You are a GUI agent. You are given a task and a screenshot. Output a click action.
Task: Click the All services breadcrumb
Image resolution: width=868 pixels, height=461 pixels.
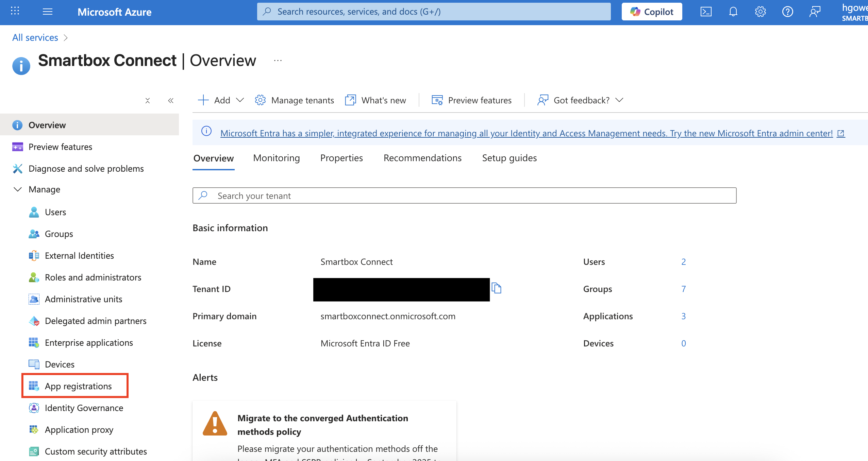[x=35, y=37]
